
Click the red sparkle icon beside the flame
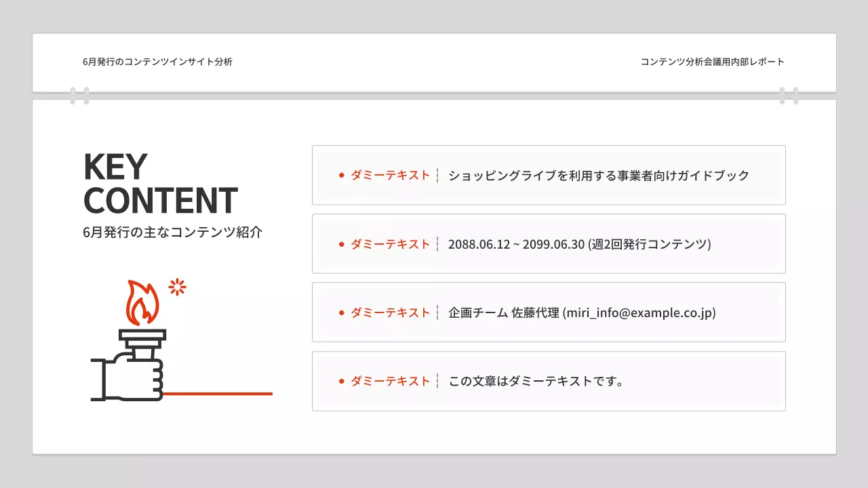click(x=176, y=287)
